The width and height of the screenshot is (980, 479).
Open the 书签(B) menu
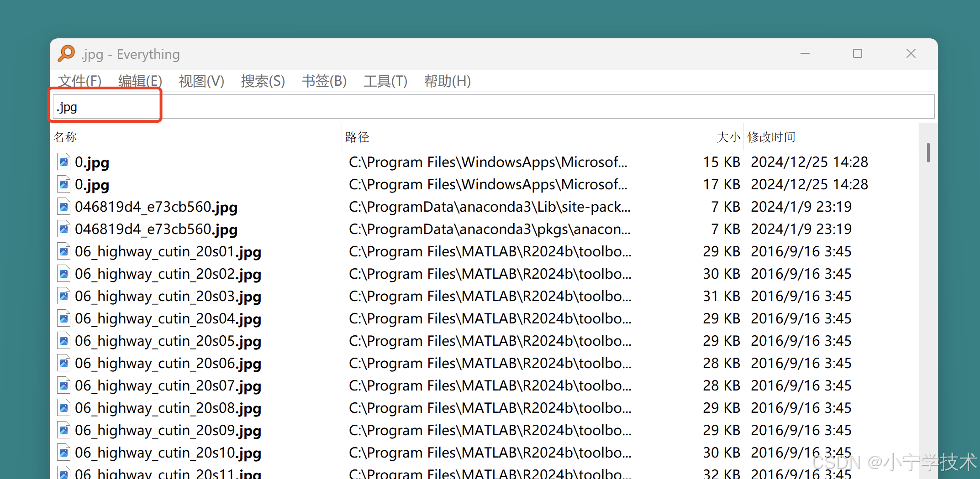coord(324,81)
